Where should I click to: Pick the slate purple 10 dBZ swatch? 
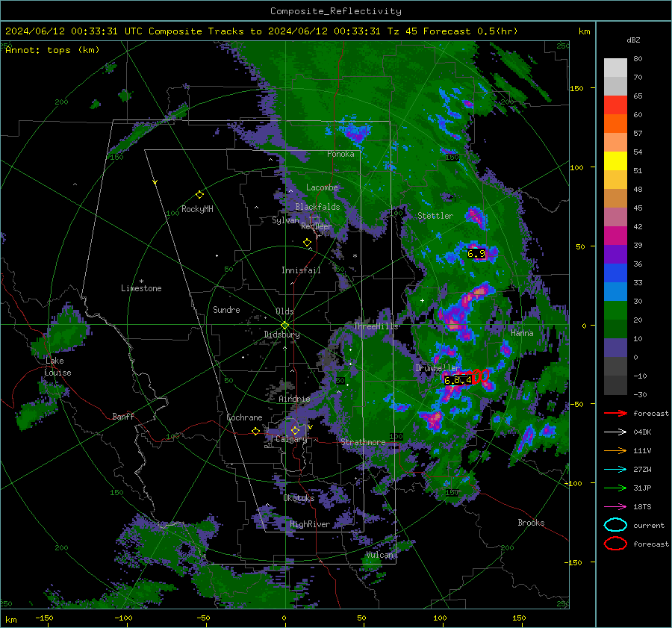615,347
